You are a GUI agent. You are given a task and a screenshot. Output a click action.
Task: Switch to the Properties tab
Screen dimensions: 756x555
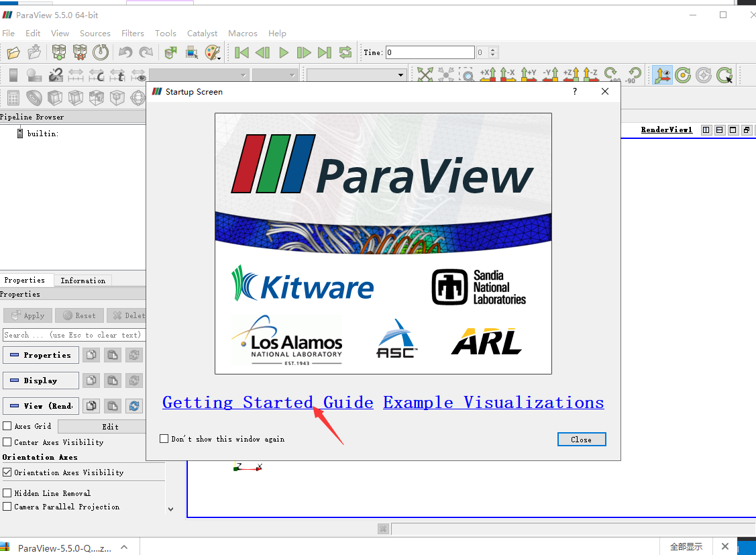(25, 280)
